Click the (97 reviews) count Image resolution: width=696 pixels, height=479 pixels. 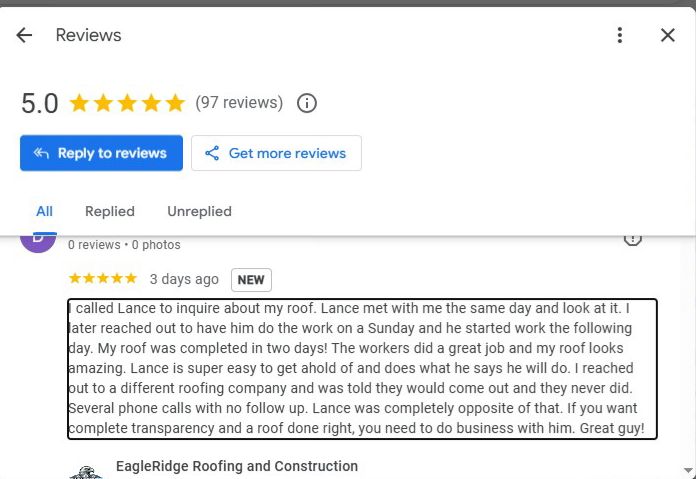coord(239,103)
